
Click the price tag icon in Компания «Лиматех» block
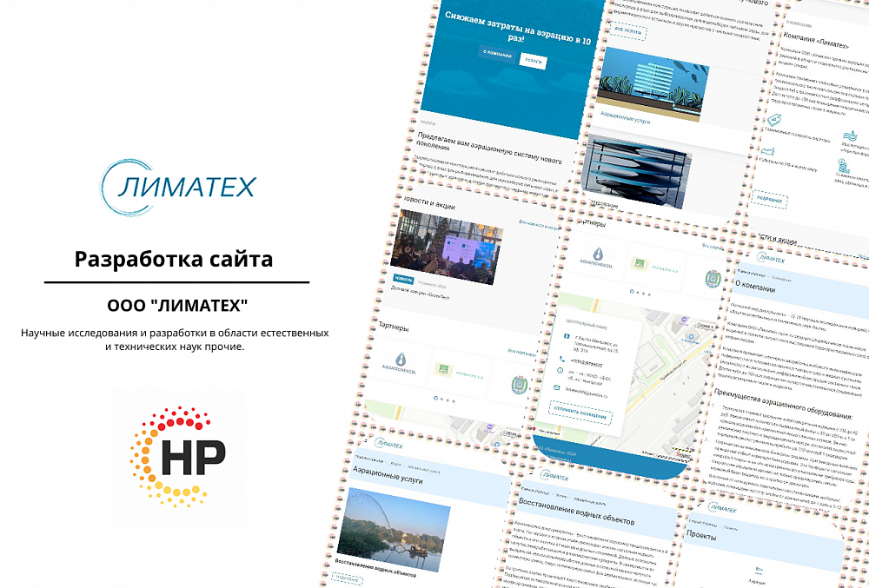pos(774,120)
